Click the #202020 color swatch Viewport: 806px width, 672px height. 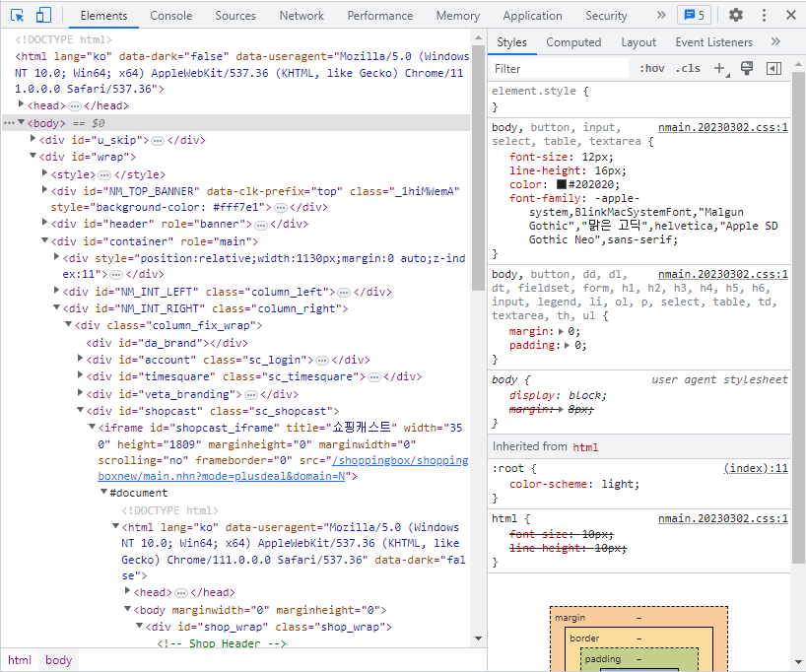point(562,184)
